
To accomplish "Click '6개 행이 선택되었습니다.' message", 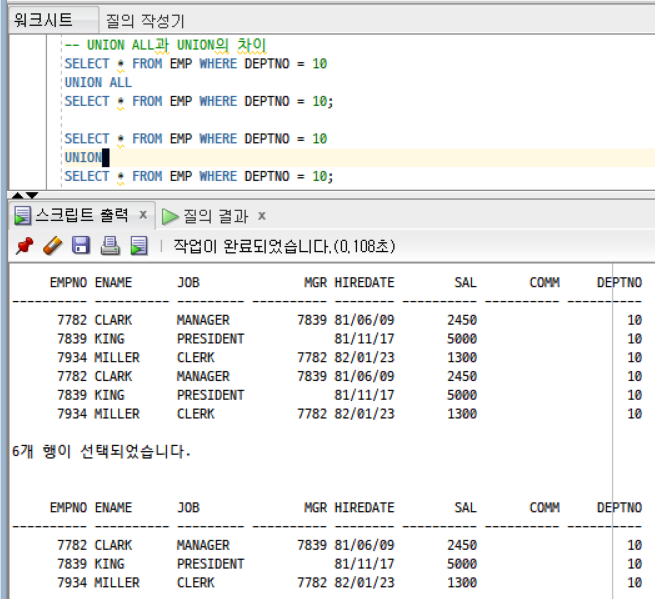I will coord(101,451).
